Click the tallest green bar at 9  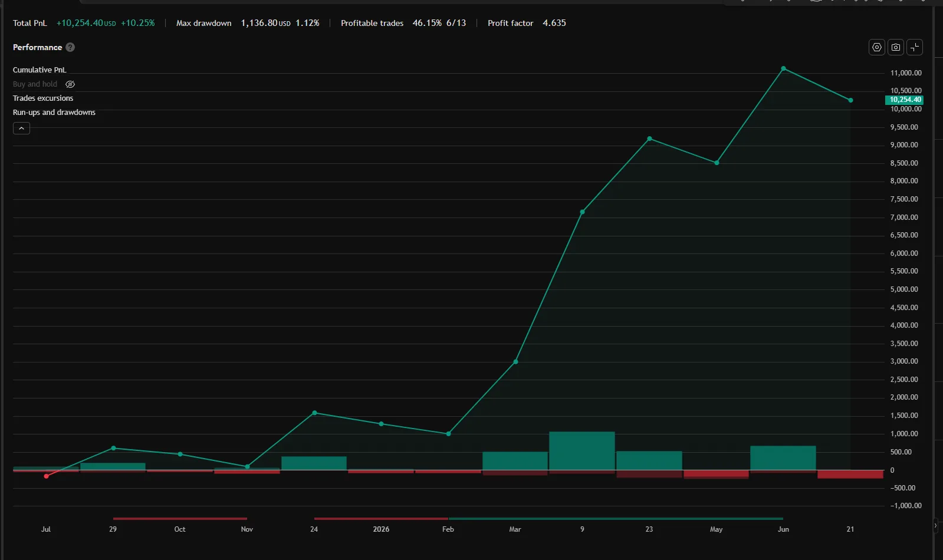582,451
